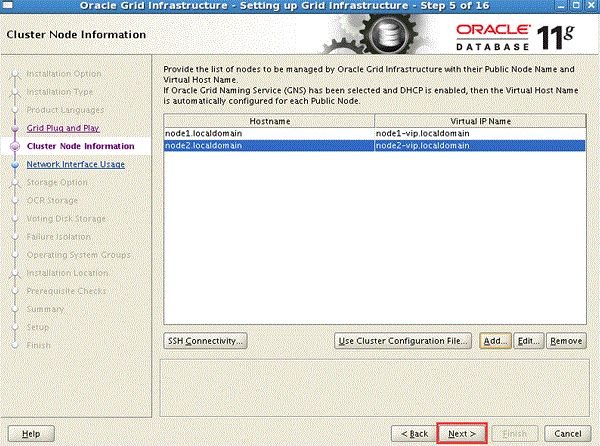
Task: Click the Virtual IP Name column header
Action: (x=480, y=121)
